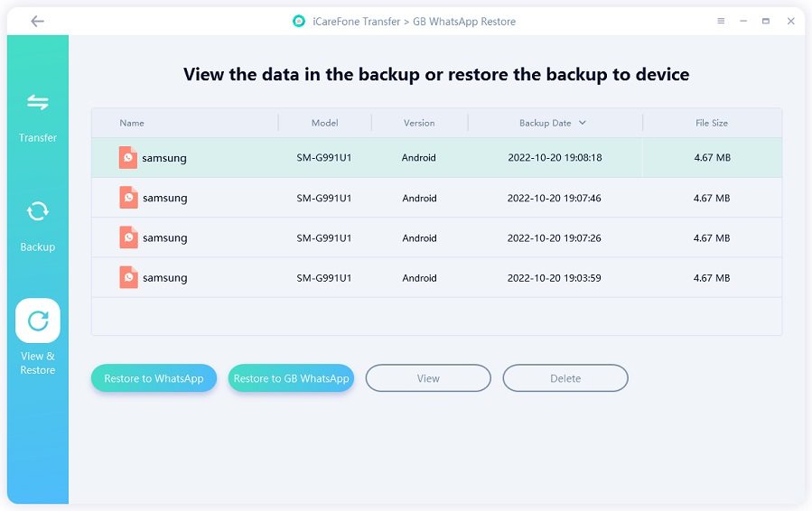
Task: Sort by the Model column header
Action: click(324, 123)
